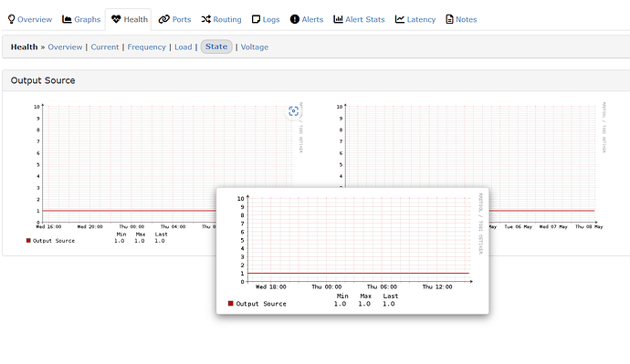
Task: Click 'Wed 20:00' label on left graph
Action: pos(90,227)
